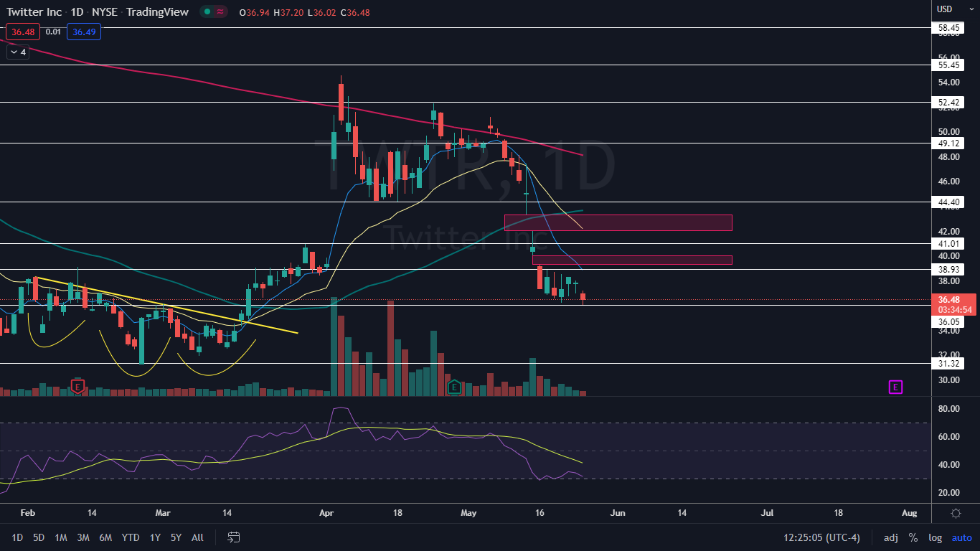Viewport: 980px width, 551px height.
Task: Open the chart settings gear icon
Action: [956, 513]
